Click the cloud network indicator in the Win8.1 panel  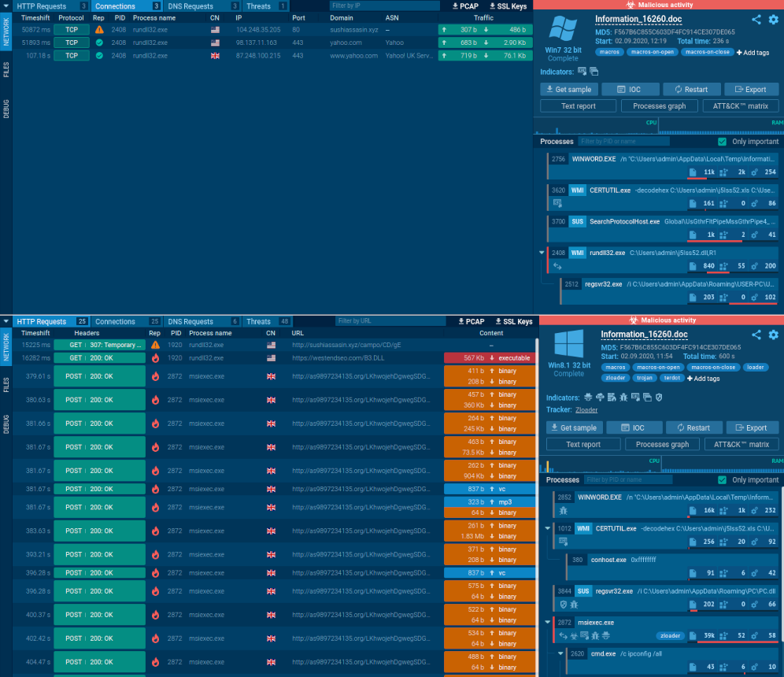tap(600, 398)
